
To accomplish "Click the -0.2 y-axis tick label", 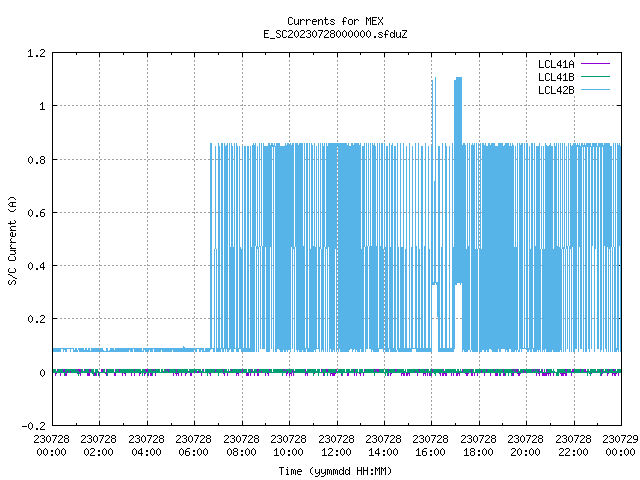I will click(33, 426).
